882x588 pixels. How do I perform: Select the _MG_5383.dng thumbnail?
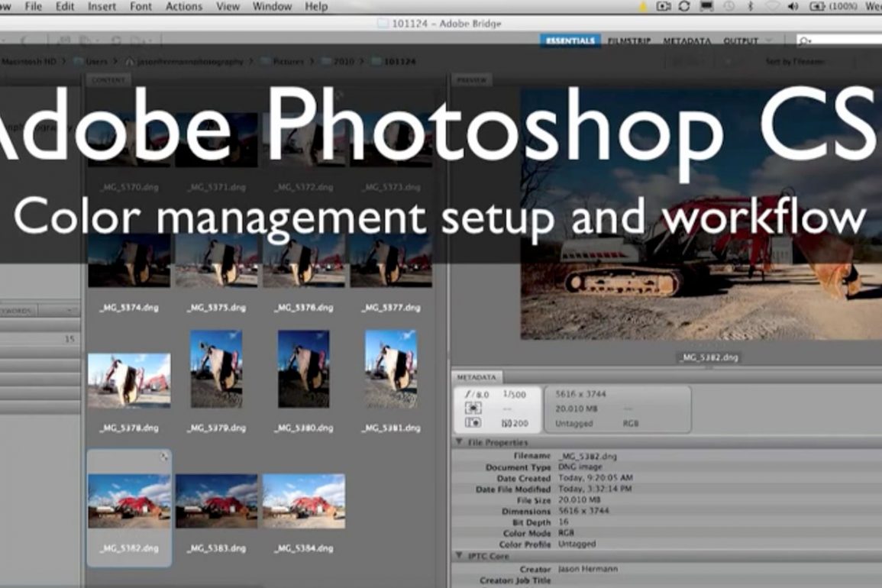[217, 501]
